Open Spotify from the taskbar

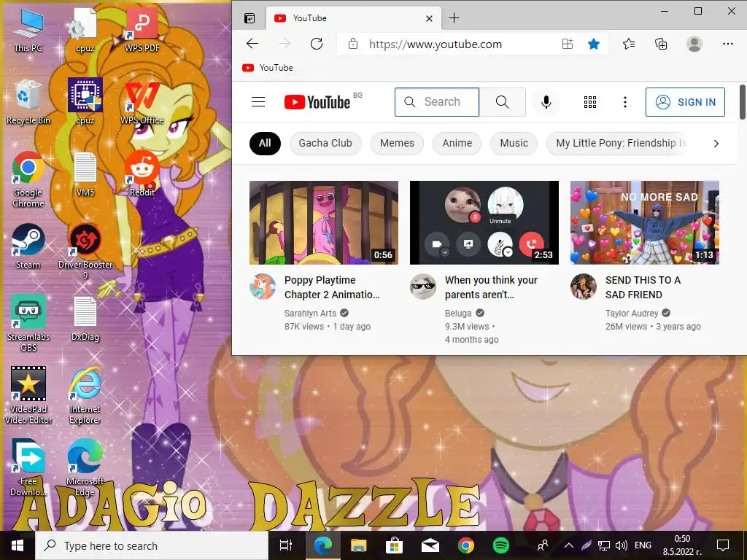click(x=500, y=545)
